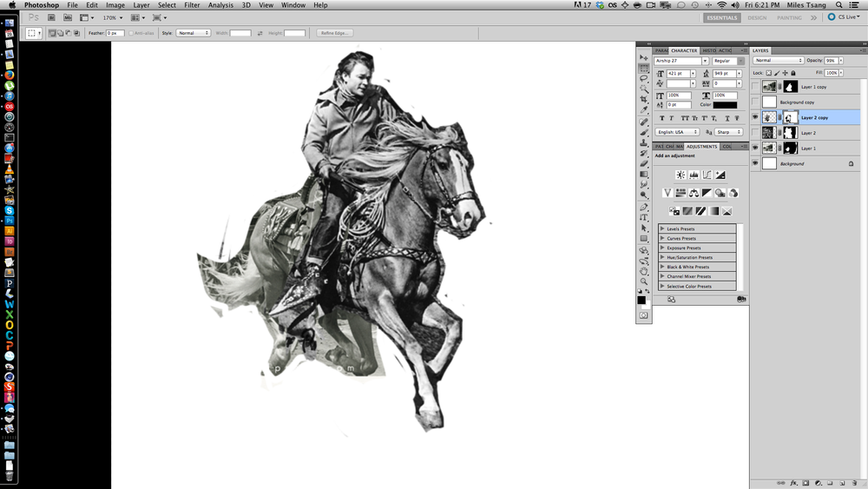Screen dimensions: 868x489
Task: Hide Layer 1 visibility eye
Action: click(x=755, y=148)
